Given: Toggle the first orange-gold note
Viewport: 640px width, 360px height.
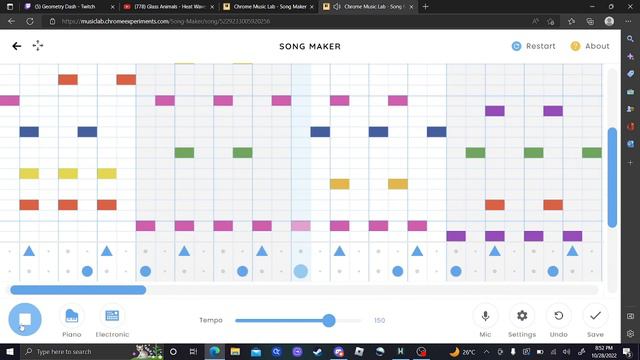Looking at the screenshot, I should click(x=340, y=184).
